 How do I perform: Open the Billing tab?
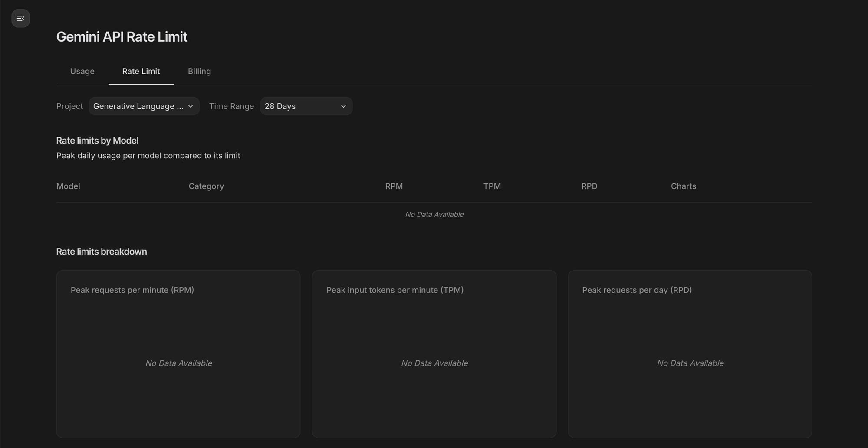point(199,71)
